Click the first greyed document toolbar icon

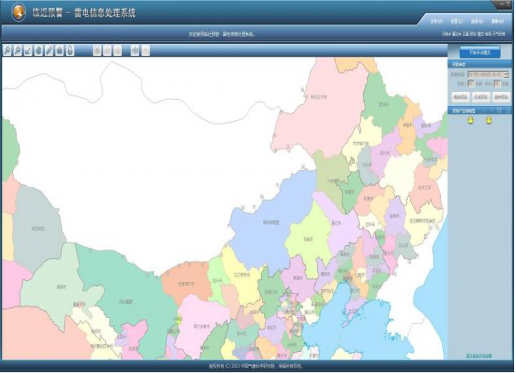point(97,50)
